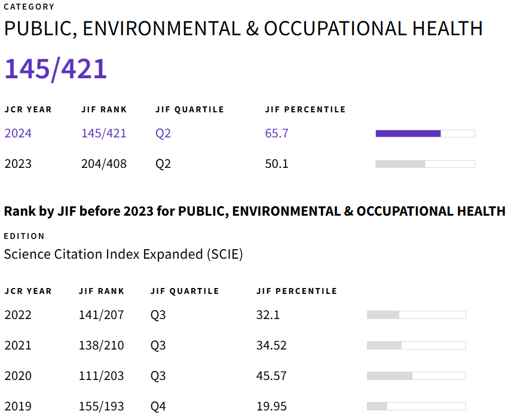Select the 2024 JCR year link
508x420 pixels.
[18, 133]
